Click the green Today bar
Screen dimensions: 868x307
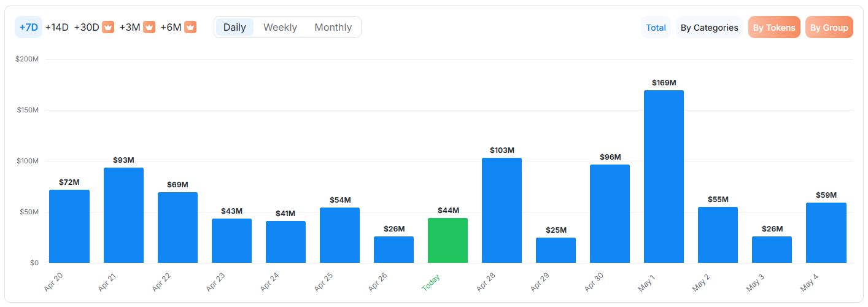(448, 241)
